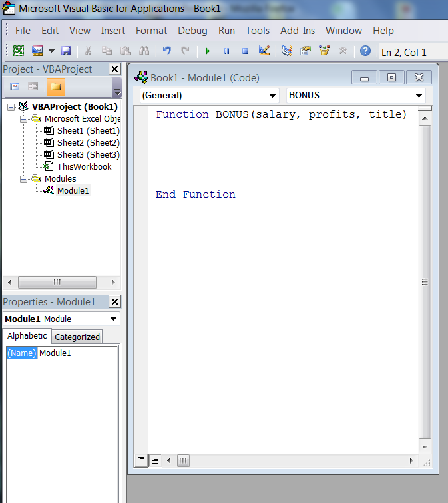Open the Module1 Module object dropdown
This screenshot has height=503, width=448.
(x=113, y=319)
